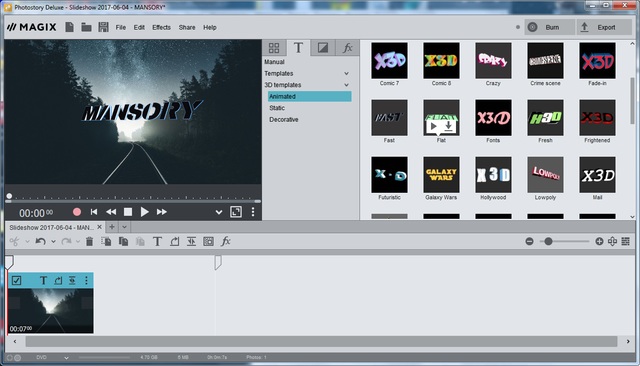Open the undo history dropdown arrow
Viewport: 640px width, 366px height.
click(53, 242)
